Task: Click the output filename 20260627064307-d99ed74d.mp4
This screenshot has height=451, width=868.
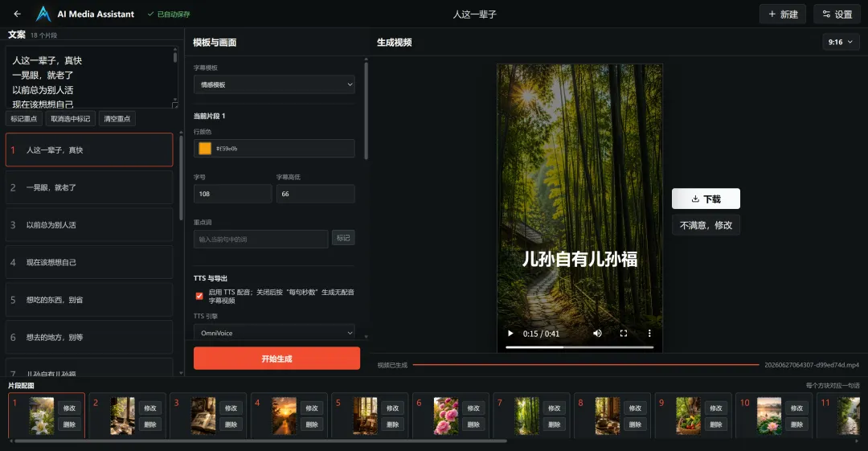Action: [812, 365]
